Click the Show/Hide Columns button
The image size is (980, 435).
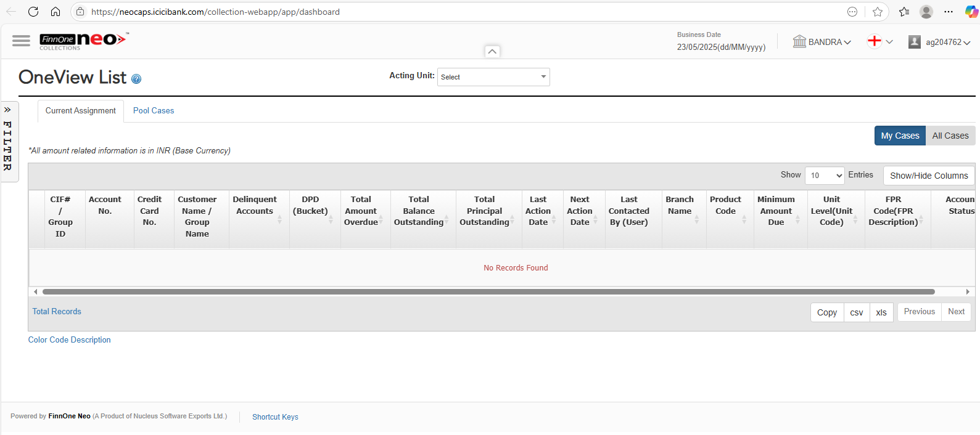928,176
